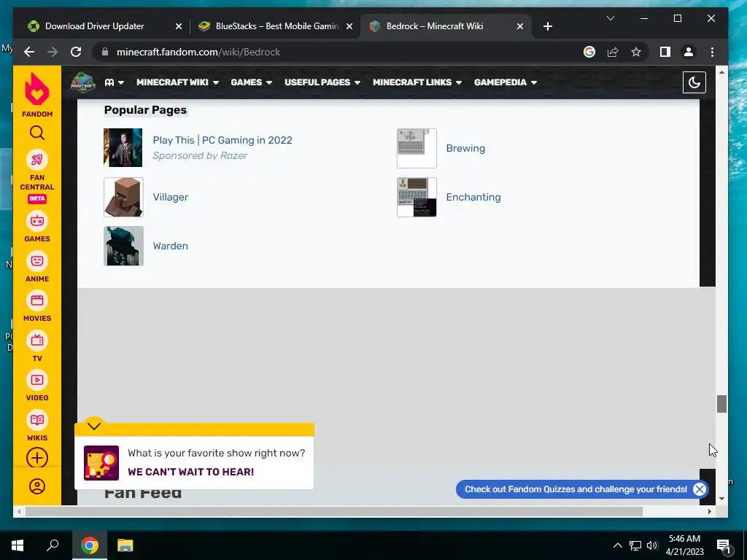Open the Games section in sidebar

click(x=37, y=227)
